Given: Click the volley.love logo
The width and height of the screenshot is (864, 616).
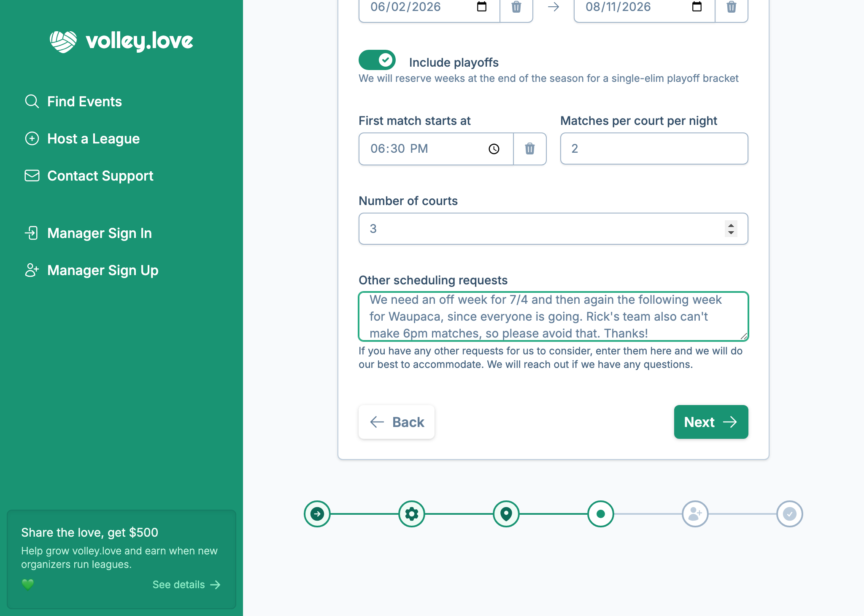Looking at the screenshot, I should (x=121, y=41).
